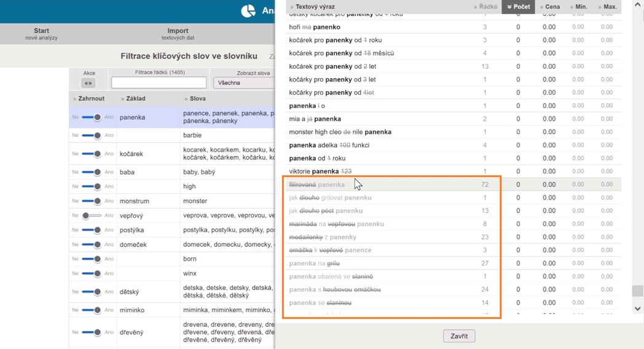Select row 'panenka obalená ve slanině'

coord(454,276)
